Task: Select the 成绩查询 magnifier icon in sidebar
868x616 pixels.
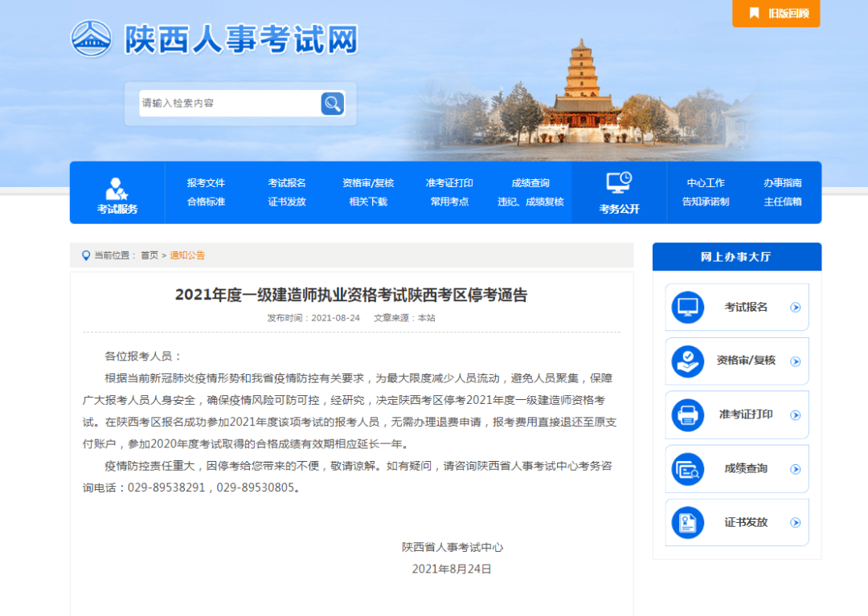Action: (688, 468)
